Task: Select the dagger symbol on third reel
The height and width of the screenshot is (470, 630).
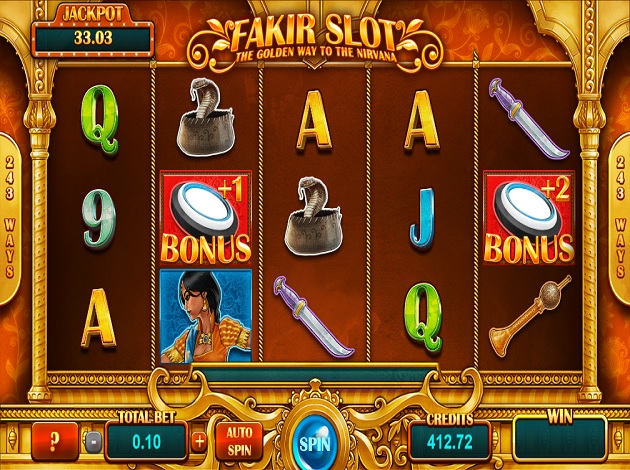Action: [x=314, y=317]
